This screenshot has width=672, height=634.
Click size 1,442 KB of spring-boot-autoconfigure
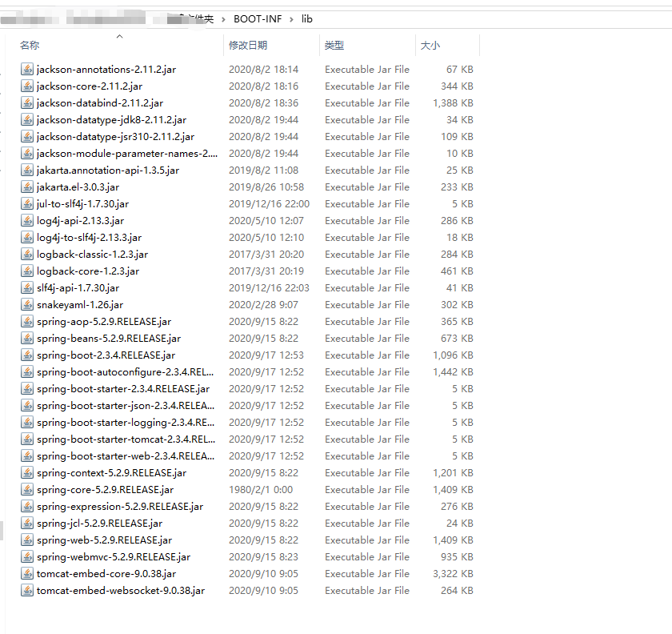(453, 372)
